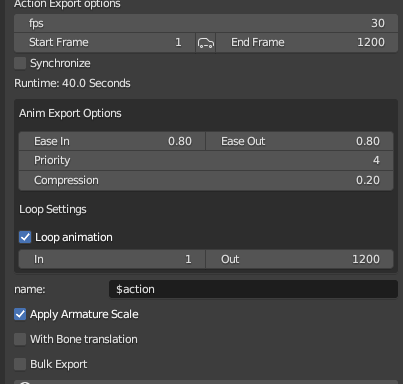Click the Anim Export Options heading
Viewport: 403px width, 384px height.
70,113
